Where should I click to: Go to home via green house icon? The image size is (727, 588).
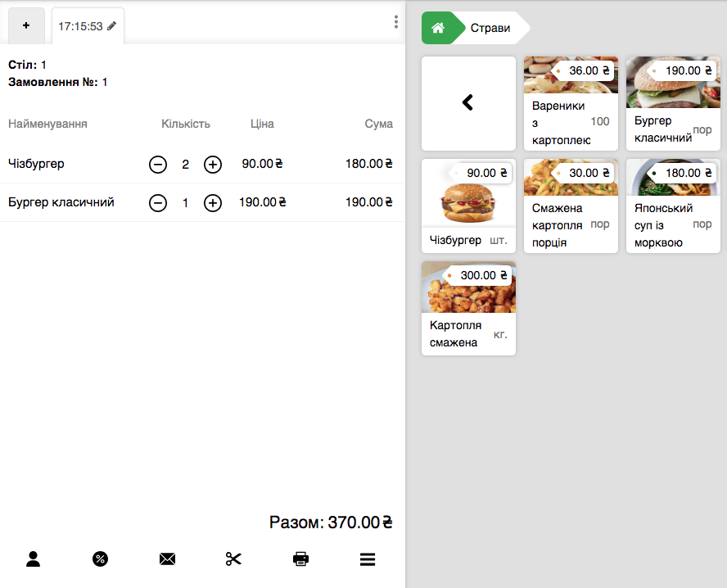coord(438,28)
